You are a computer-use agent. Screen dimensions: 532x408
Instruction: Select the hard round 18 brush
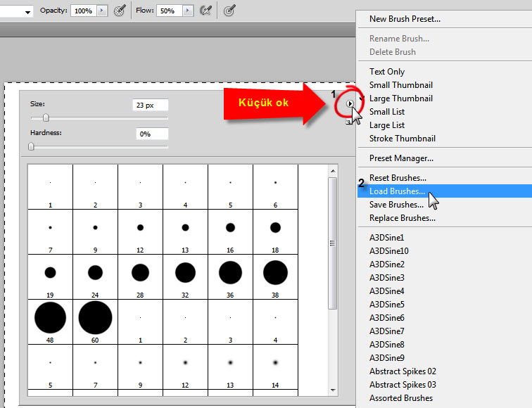[275, 231]
